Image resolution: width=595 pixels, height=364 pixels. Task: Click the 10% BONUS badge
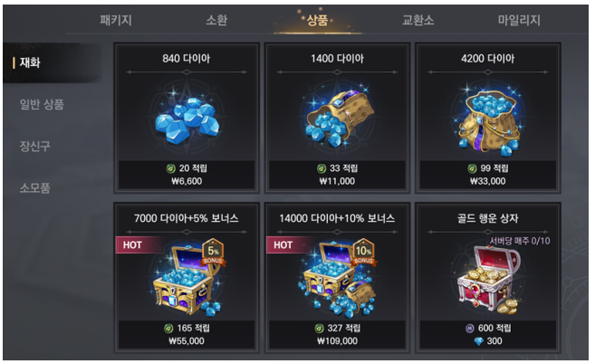click(x=363, y=252)
